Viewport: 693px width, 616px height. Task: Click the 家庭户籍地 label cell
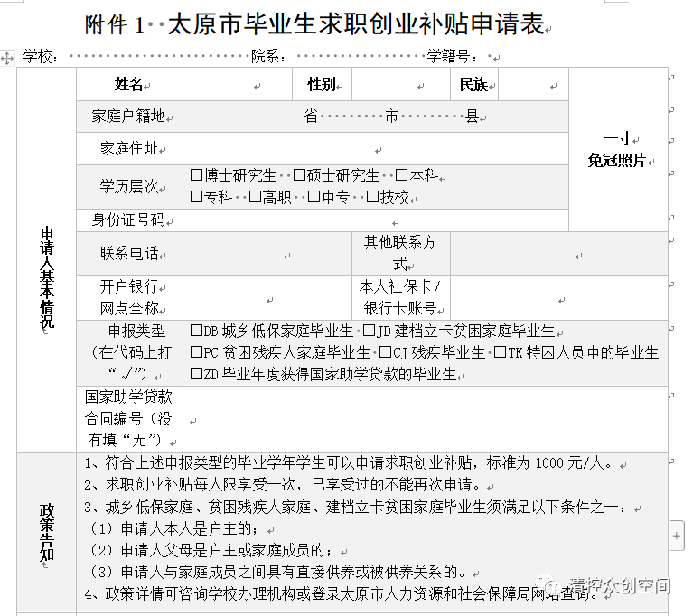tap(129, 117)
